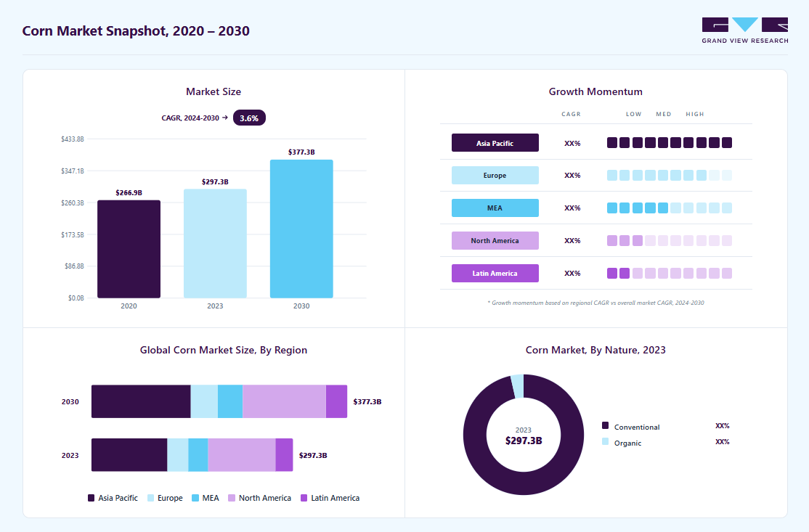Image resolution: width=809 pixels, height=532 pixels.
Task: Click the XX% CAGR value for Asia Pacific
Action: pyautogui.click(x=572, y=143)
